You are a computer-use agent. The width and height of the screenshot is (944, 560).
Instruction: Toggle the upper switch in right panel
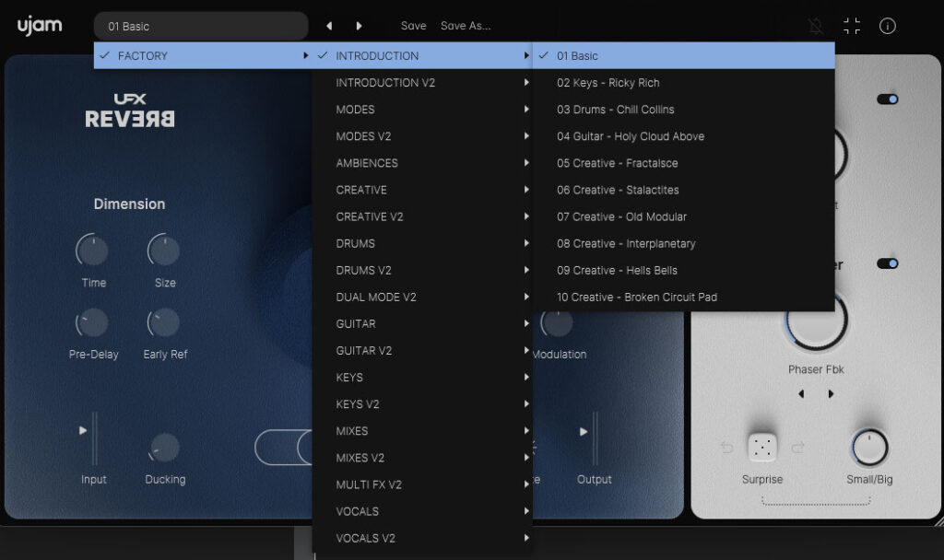click(887, 99)
